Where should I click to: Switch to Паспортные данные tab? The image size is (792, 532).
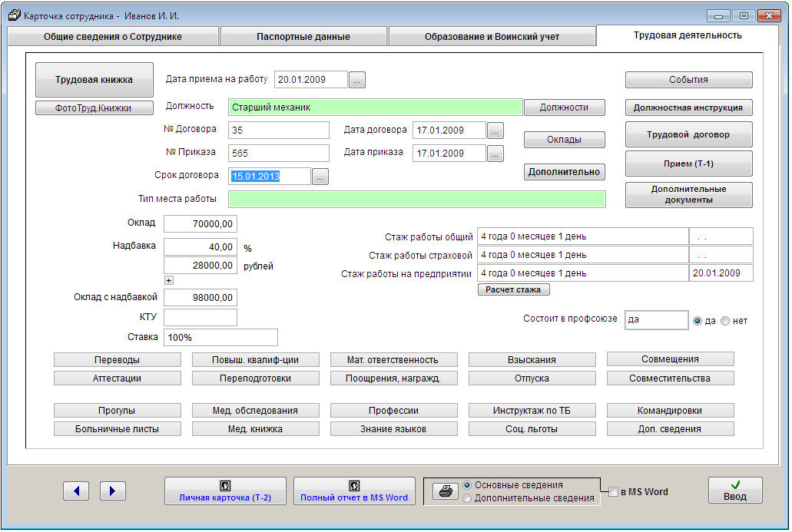[x=303, y=37]
